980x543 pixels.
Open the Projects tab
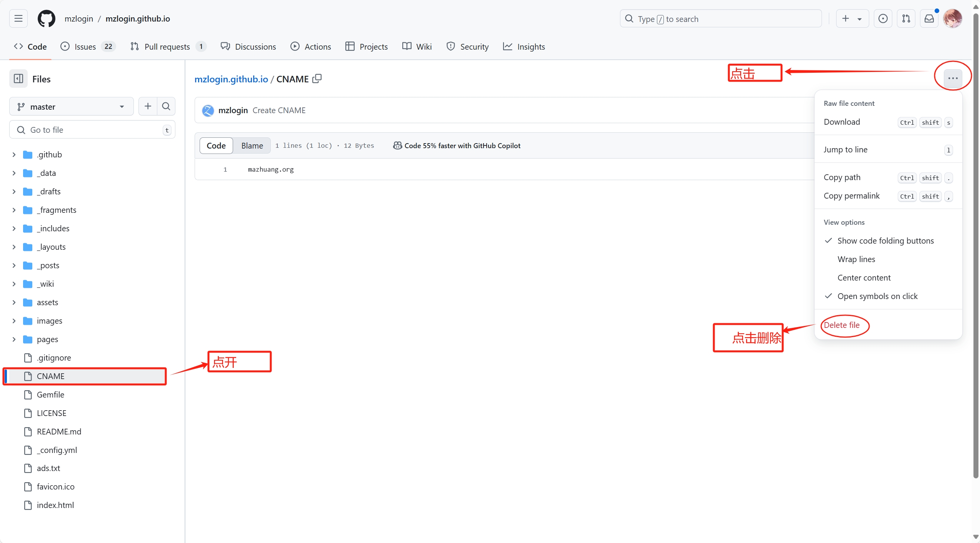coord(367,47)
